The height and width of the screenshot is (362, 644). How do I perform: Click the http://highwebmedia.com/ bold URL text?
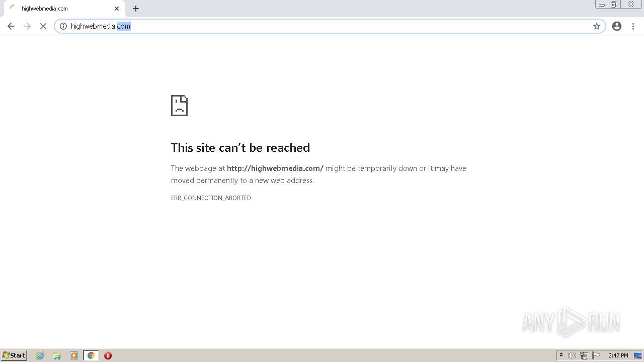275,168
